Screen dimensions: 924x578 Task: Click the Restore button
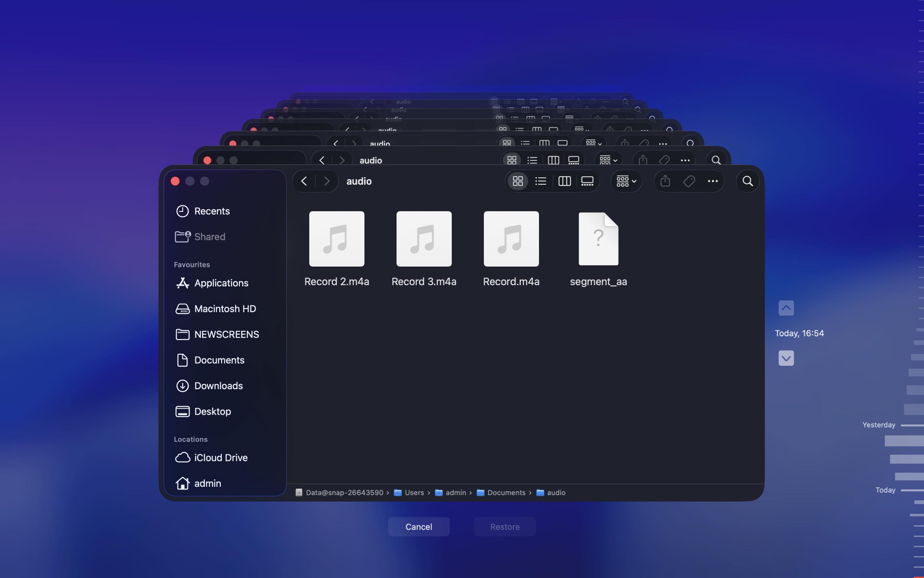point(505,527)
